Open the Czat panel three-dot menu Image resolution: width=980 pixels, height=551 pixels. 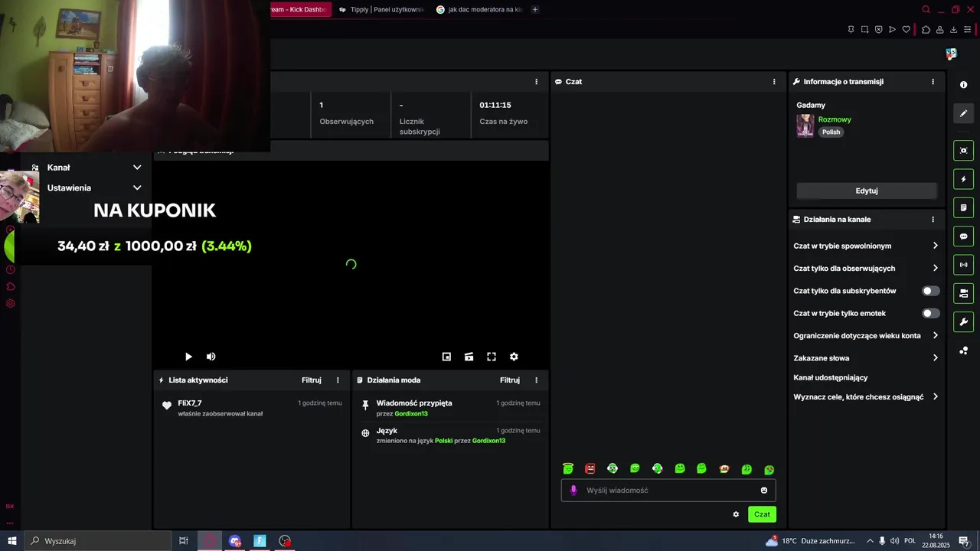774,82
